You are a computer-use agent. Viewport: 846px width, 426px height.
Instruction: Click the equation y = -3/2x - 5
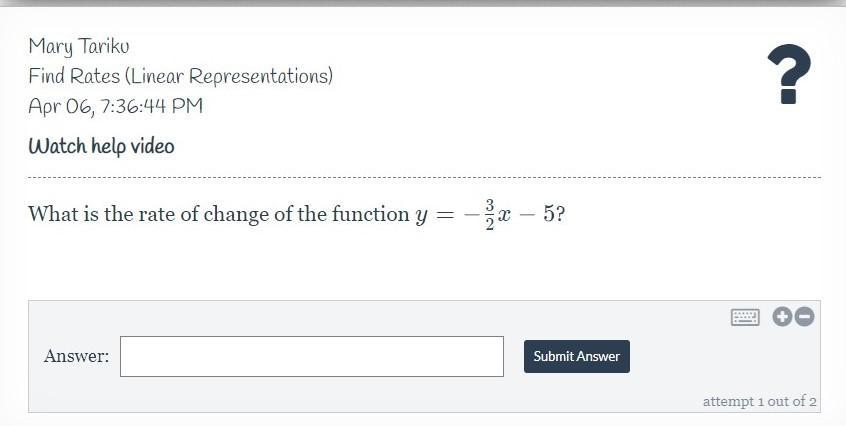coord(488,214)
